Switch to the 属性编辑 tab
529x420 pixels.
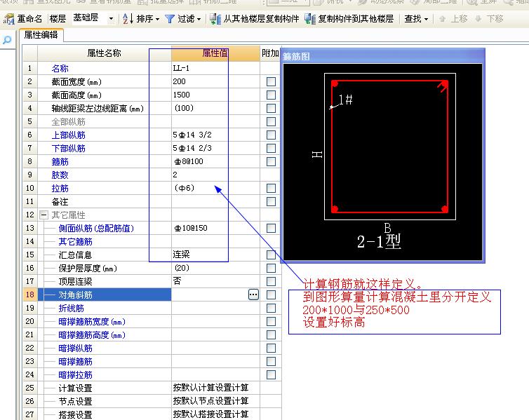click(41, 35)
